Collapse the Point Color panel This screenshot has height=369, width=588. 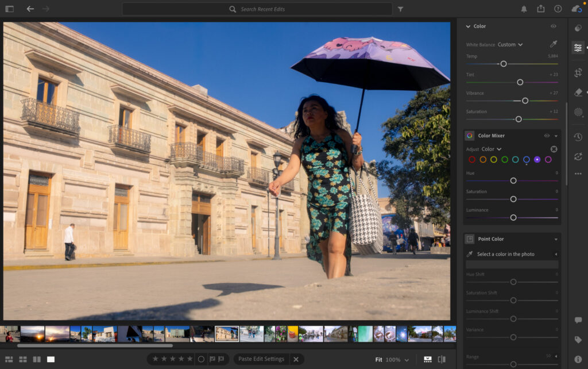[555, 239]
